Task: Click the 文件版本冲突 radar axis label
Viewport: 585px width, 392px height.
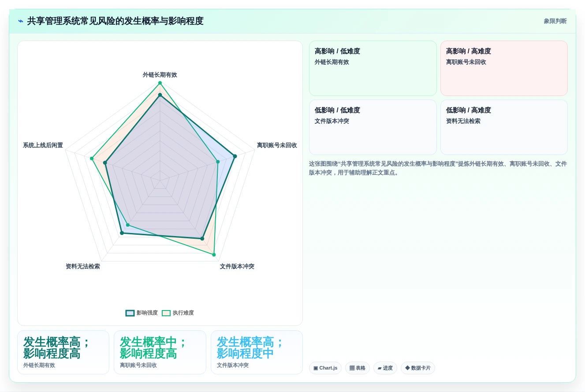Action: [237, 266]
